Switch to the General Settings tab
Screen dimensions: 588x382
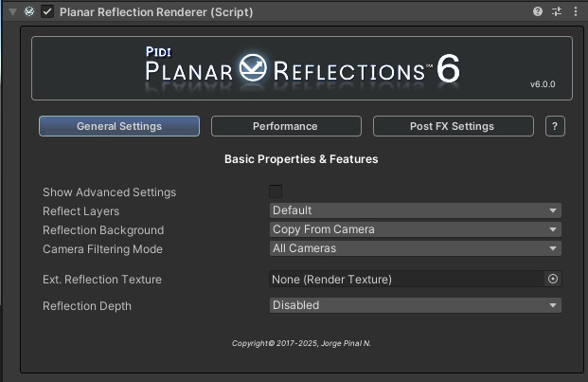pyautogui.click(x=119, y=126)
